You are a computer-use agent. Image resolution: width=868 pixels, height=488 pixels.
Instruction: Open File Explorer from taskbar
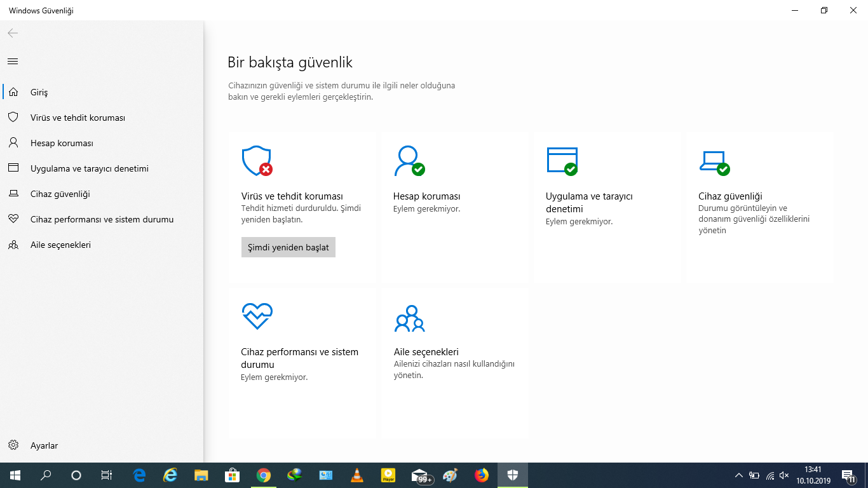pos(201,475)
